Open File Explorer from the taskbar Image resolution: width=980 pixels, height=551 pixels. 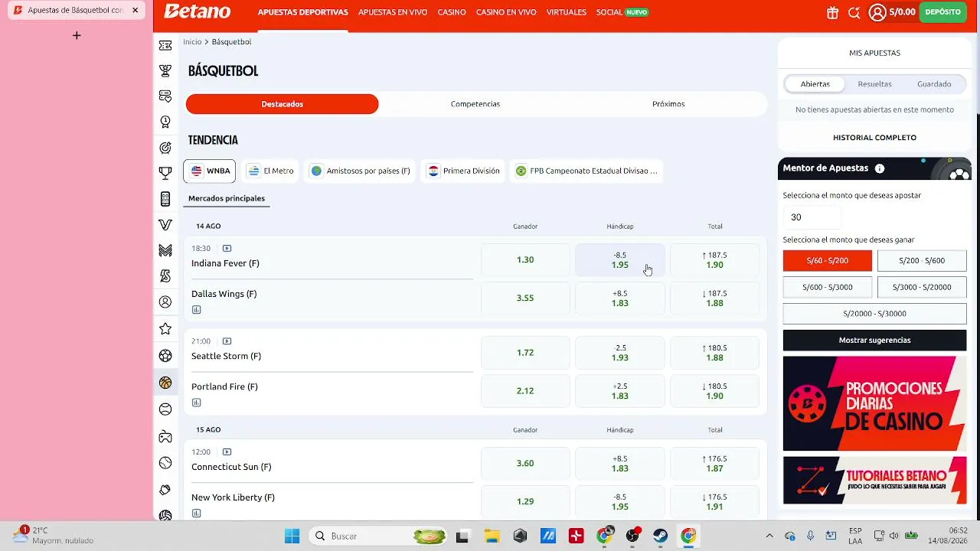(x=491, y=536)
